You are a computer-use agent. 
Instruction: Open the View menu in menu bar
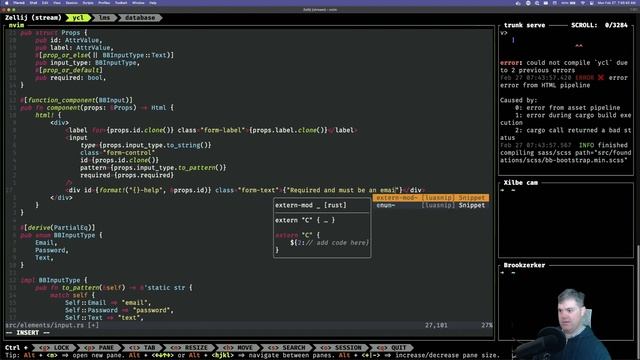tap(57, 3)
